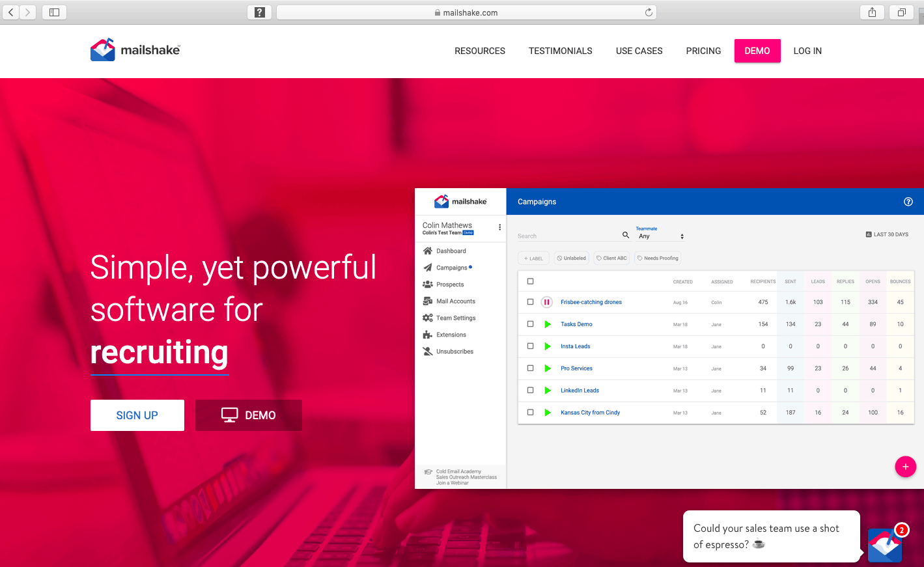924x567 pixels.
Task: Open USE CASES in the top navigation
Action: click(639, 51)
